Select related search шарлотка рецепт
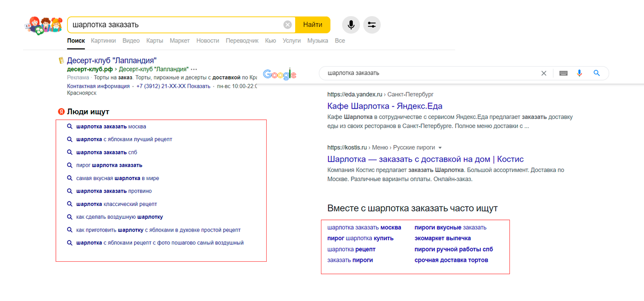644x301 pixels. 352,249
